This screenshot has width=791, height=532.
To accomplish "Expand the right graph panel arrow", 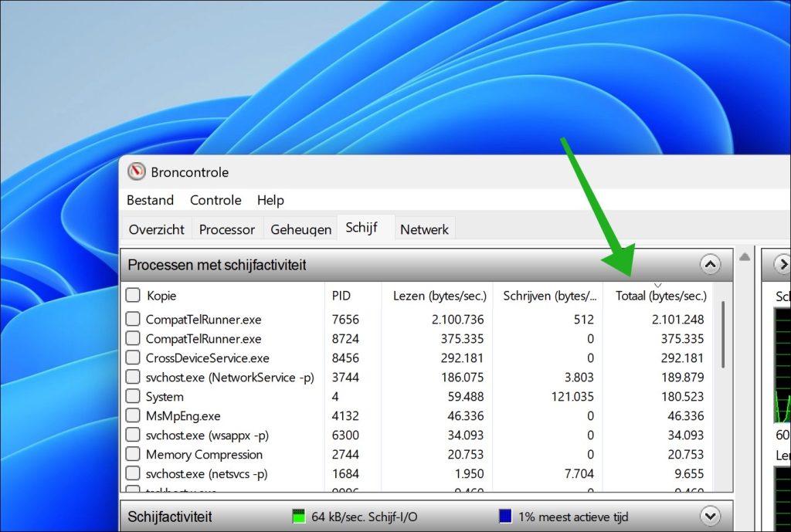I will pyautogui.click(x=781, y=265).
